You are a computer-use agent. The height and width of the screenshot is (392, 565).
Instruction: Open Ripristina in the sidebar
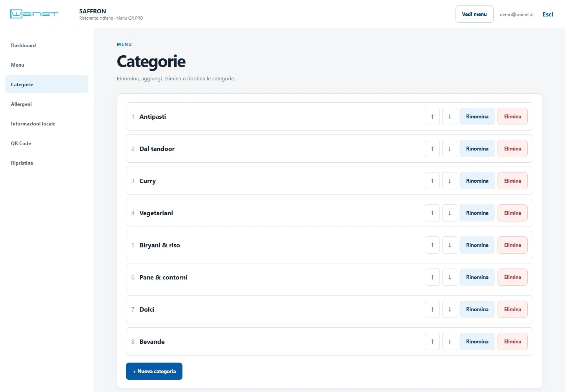click(47, 163)
